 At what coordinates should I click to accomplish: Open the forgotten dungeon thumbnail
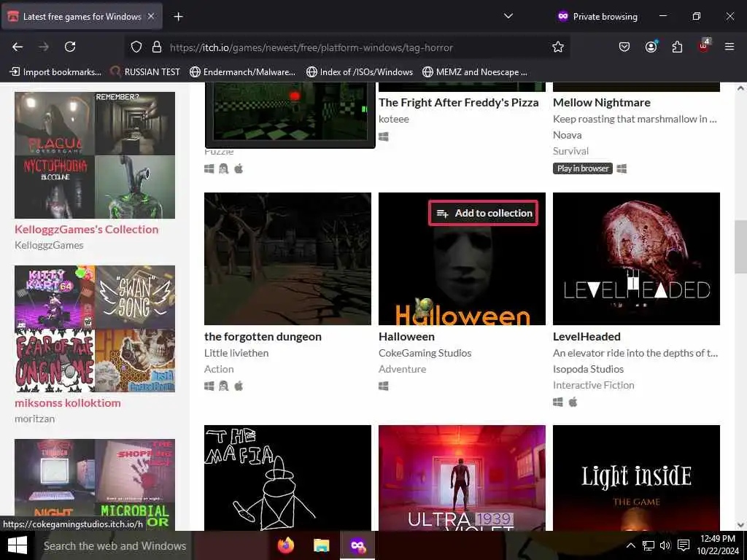pos(287,259)
